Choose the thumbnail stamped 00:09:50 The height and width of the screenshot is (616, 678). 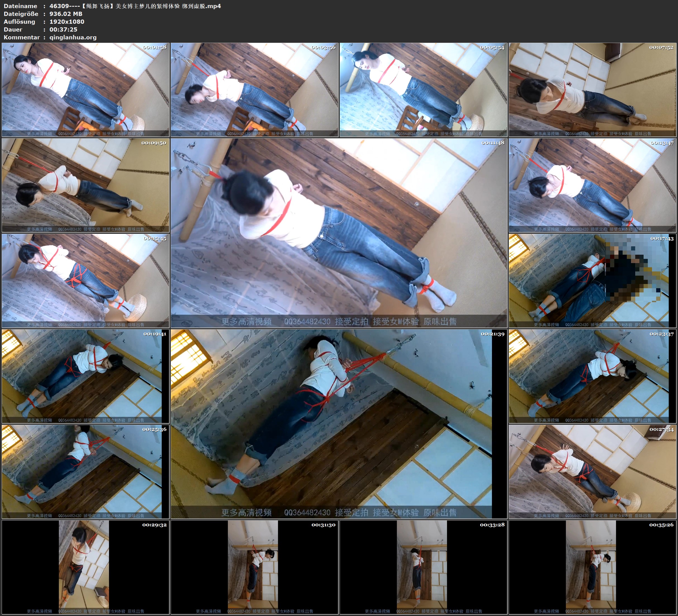[x=85, y=185]
